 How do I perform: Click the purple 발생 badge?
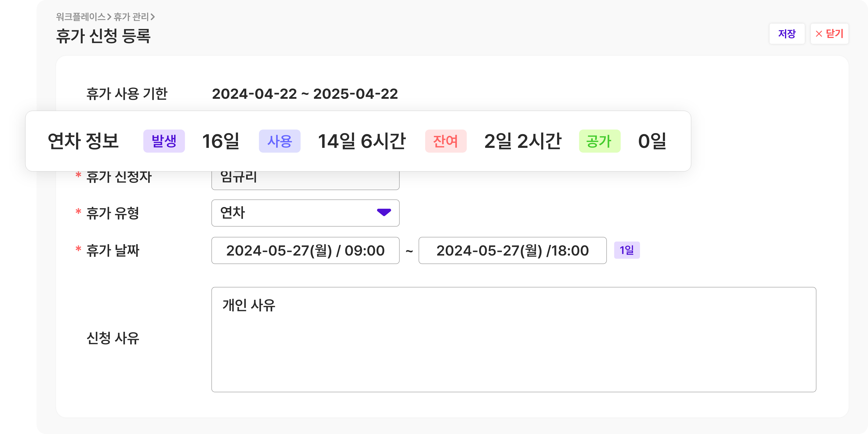(x=164, y=141)
